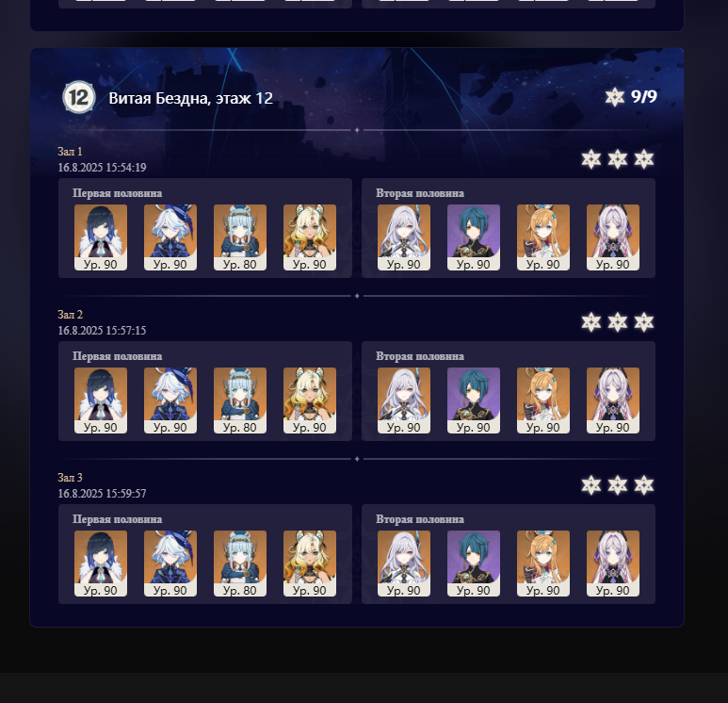This screenshot has height=703, width=728.
Task: Select purple-background Xingqiu portrait in Зал 2
Action: pyautogui.click(x=474, y=401)
